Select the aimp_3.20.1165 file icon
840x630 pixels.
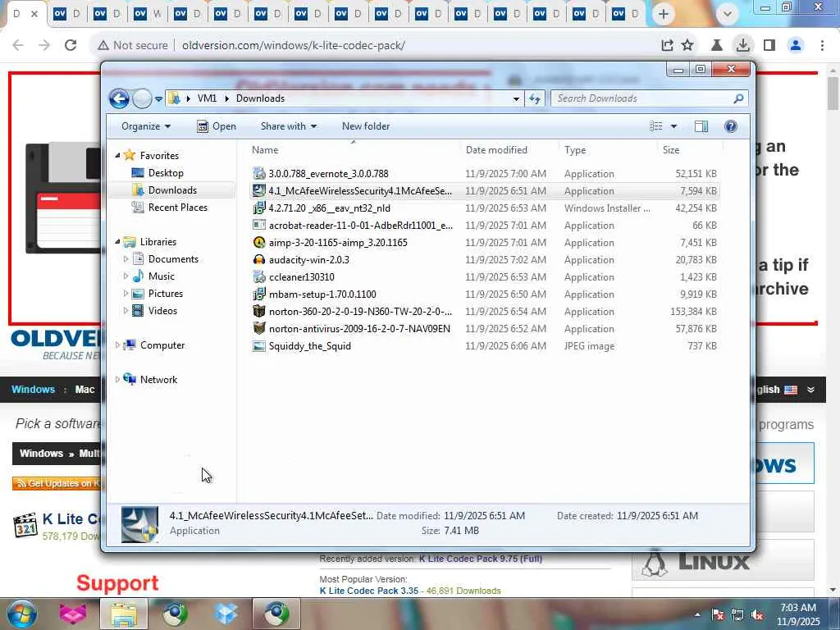pyautogui.click(x=259, y=243)
